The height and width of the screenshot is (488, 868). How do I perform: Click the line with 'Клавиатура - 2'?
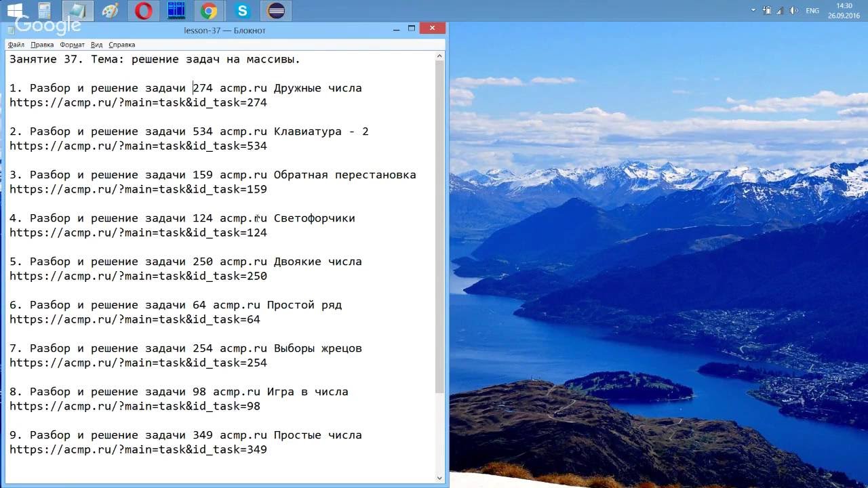click(189, 131)
